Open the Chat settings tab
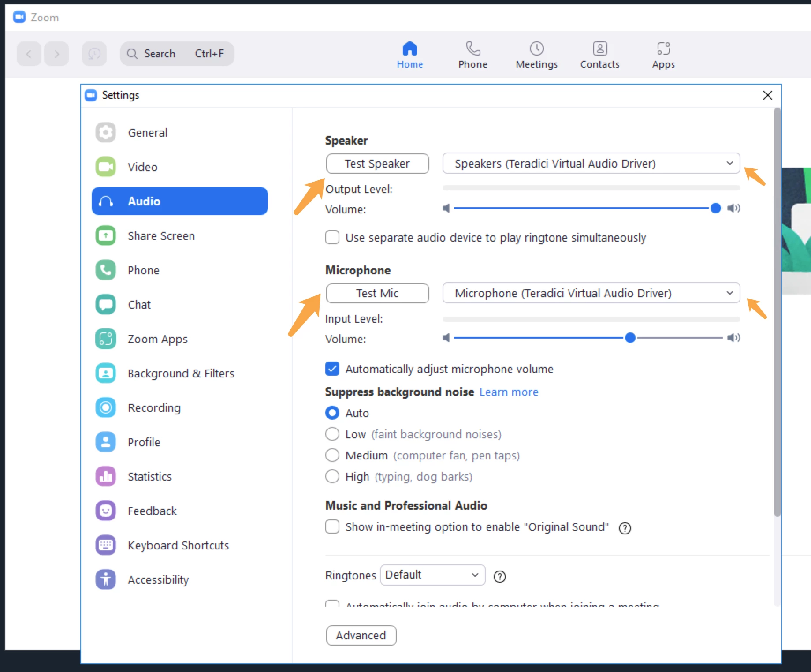This screenshot has width=811, height=672. [180, 304]
